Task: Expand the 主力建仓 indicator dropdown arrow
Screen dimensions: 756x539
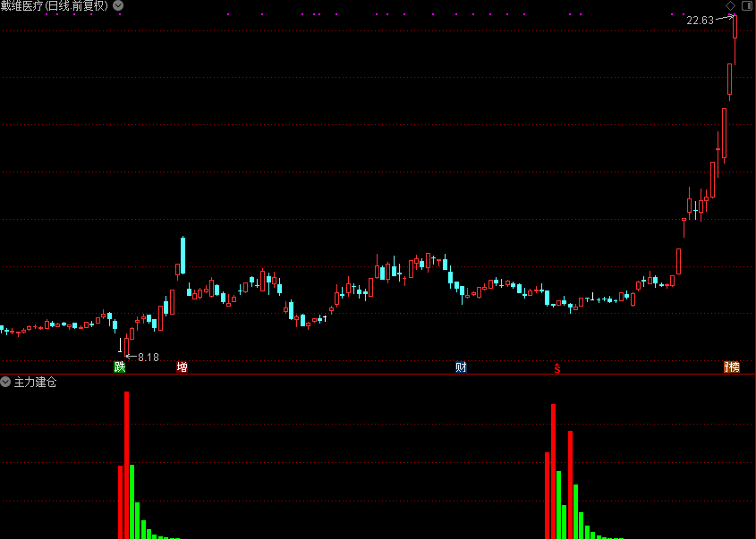Action: coord(5,382)
